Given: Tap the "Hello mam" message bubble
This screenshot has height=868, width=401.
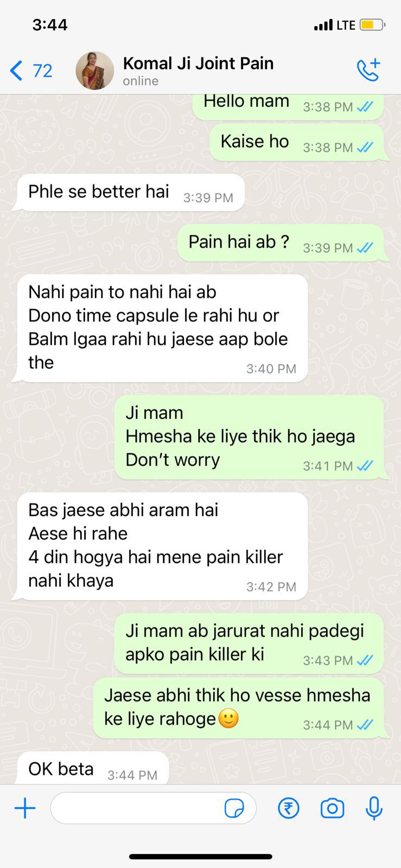Looking at the screenshot, I should [x=288, y=105].
